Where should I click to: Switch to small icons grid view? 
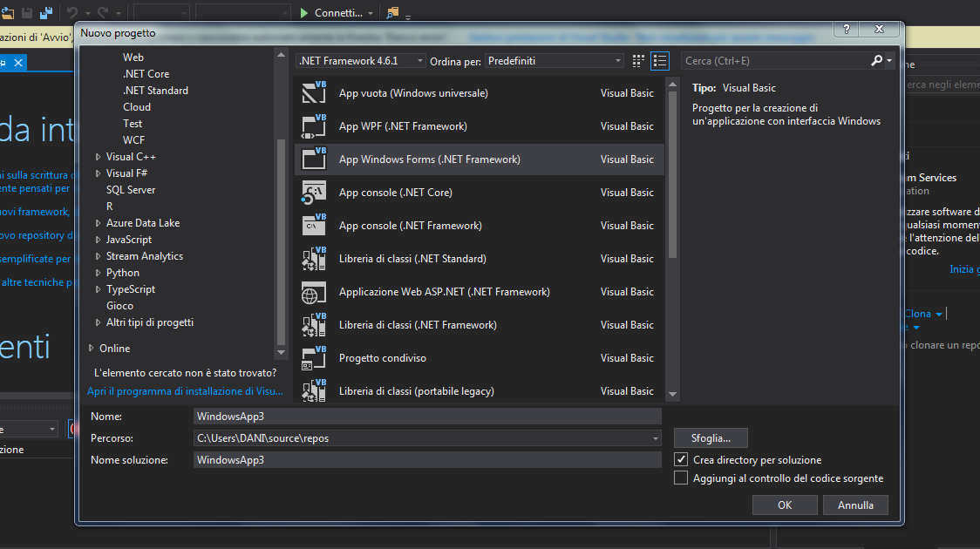pyautogui.click(x=638, y=61)
